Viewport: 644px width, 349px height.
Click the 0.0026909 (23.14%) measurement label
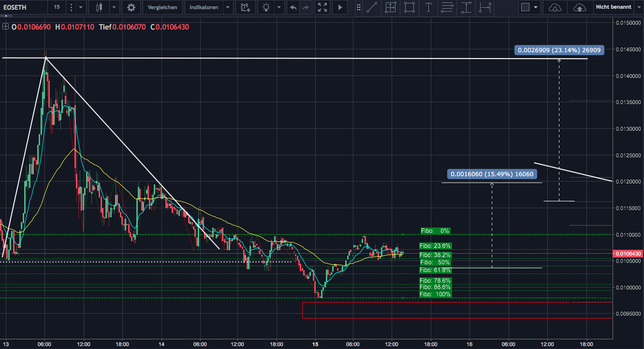point(559,50)
